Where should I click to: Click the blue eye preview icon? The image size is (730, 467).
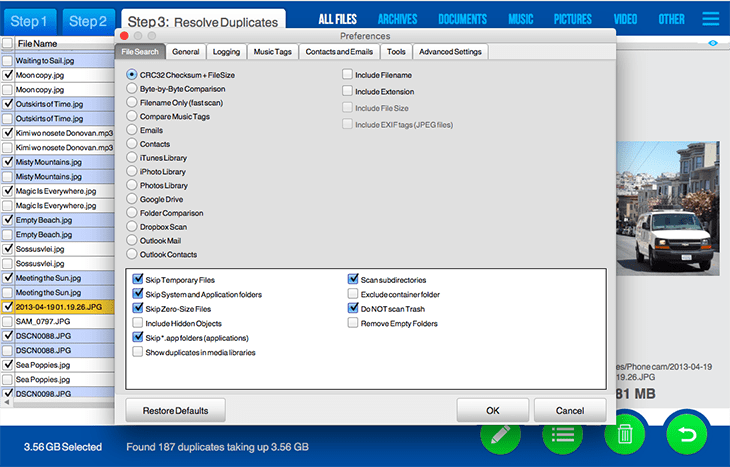[712, 43]
